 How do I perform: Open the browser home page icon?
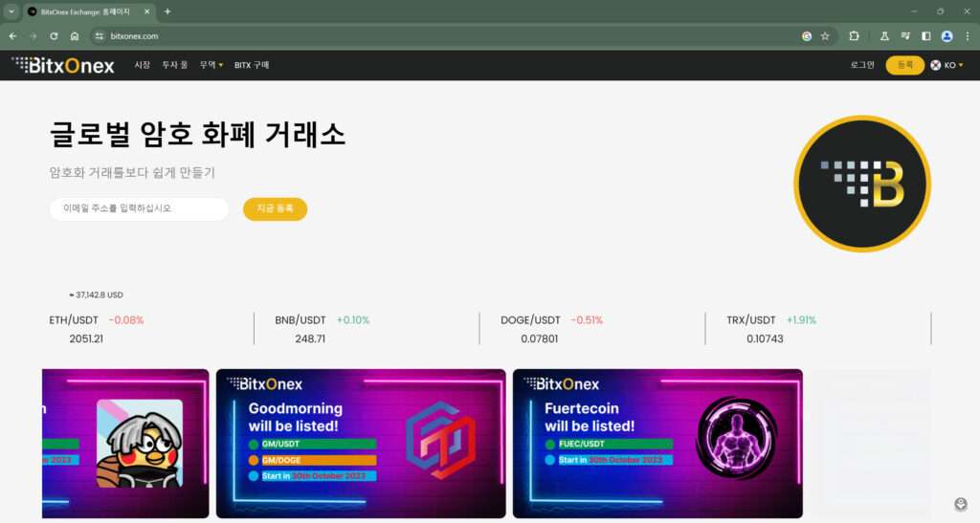pyautogui.click(x=75, y=36)
